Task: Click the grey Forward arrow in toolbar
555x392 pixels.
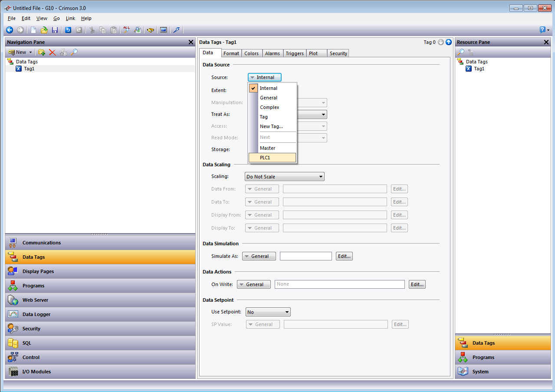Action: coord(20,30)
